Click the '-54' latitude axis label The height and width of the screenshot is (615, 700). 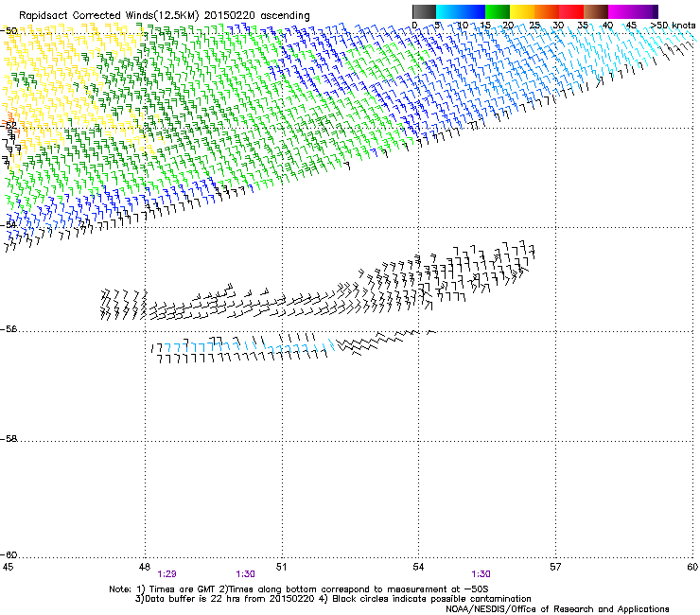(x=9, y=224)
